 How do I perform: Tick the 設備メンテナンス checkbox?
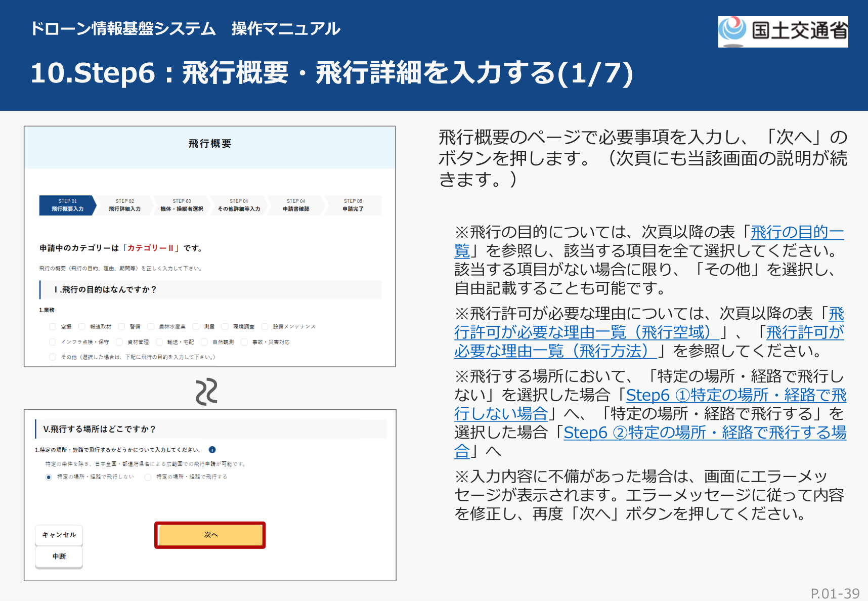(265, 327)
